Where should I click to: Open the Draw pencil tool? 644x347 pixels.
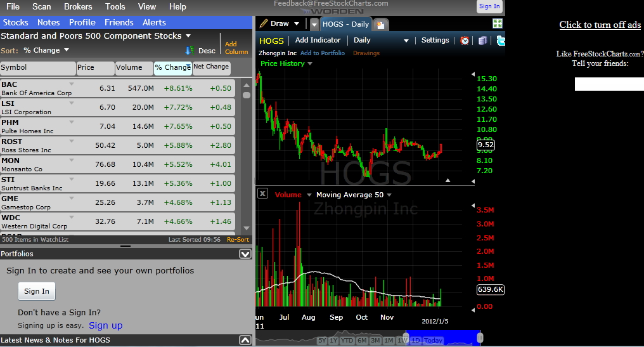pyautogui.click(x=274, y=23)
